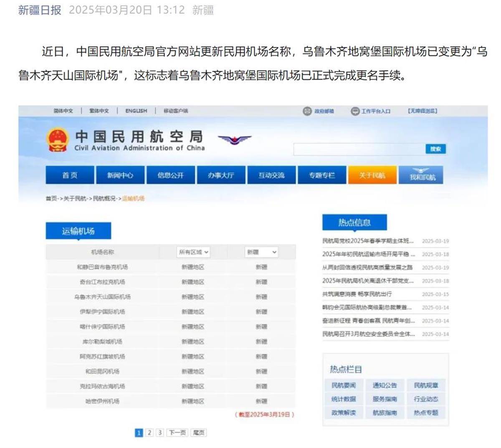Switch site language to ENGLISH
Screen dimensions: 501x448
136,111
